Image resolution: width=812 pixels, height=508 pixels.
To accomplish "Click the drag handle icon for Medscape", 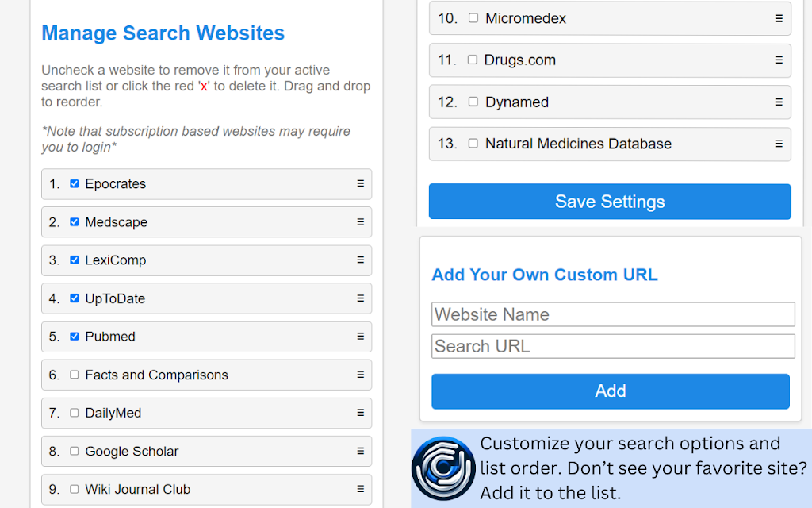I will click(x=361, y=222).
